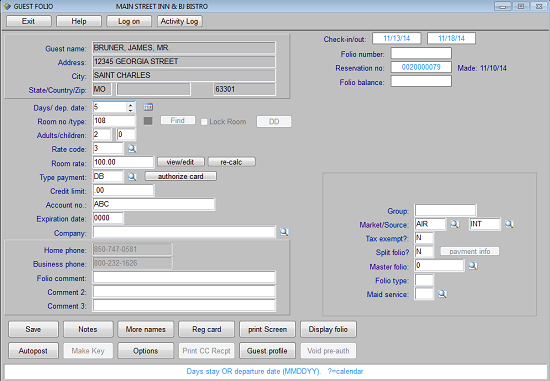The width and height of the screenshot is (550, 381).
Task: Click the children count field
Action: [x=126, y=135]
